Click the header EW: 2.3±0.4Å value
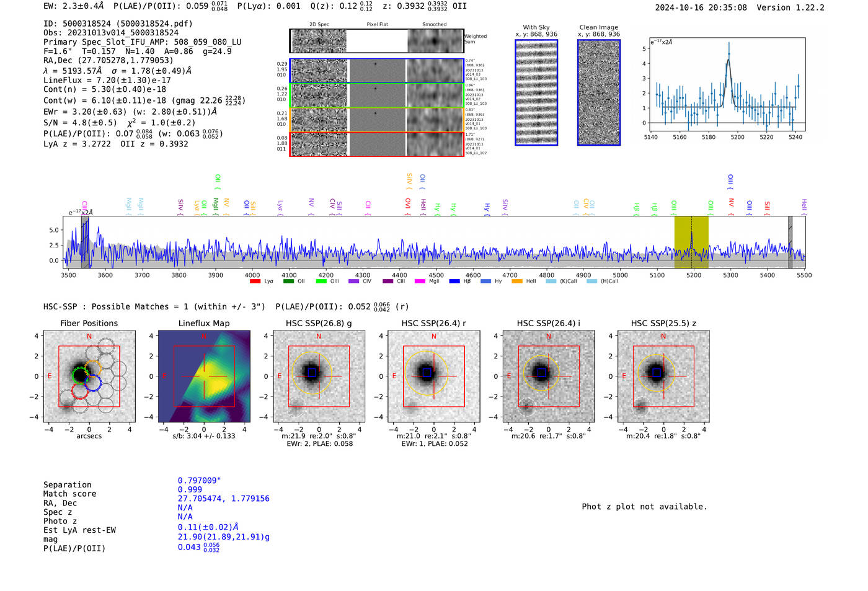This screenshot has width=868, height=591. [x=74, y=6]
